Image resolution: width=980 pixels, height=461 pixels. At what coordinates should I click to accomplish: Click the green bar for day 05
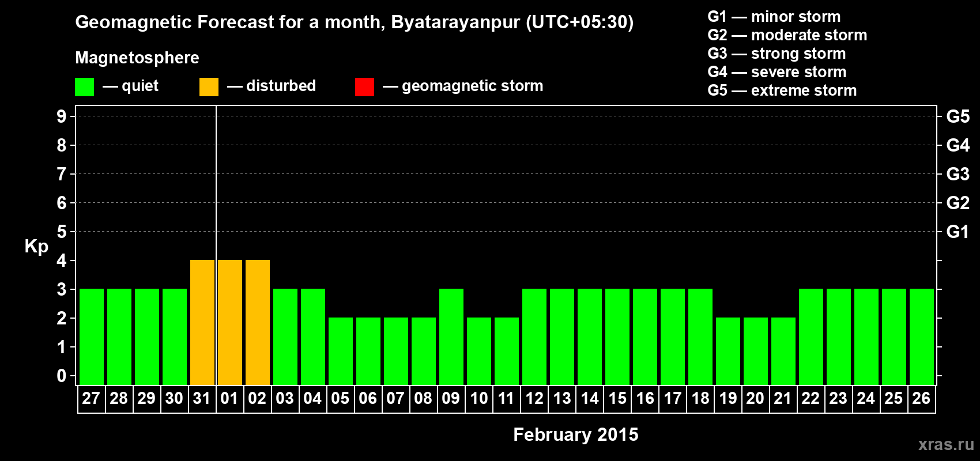[x=341, y=351]
